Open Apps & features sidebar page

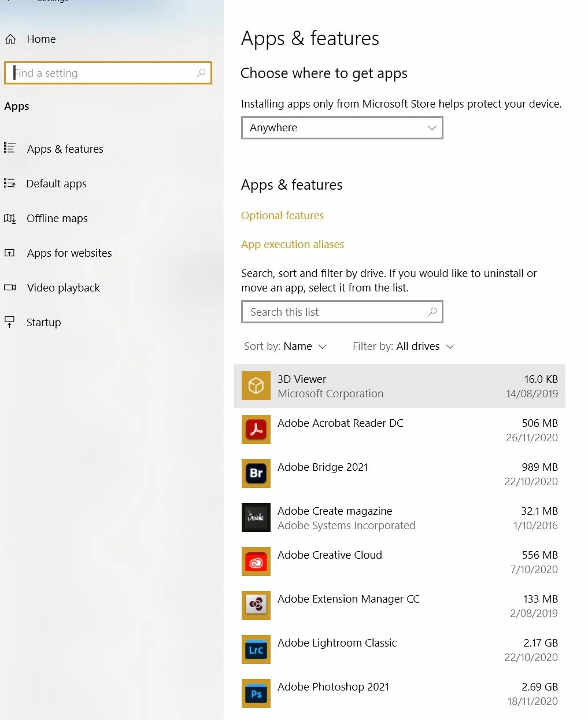pos(65,149)
